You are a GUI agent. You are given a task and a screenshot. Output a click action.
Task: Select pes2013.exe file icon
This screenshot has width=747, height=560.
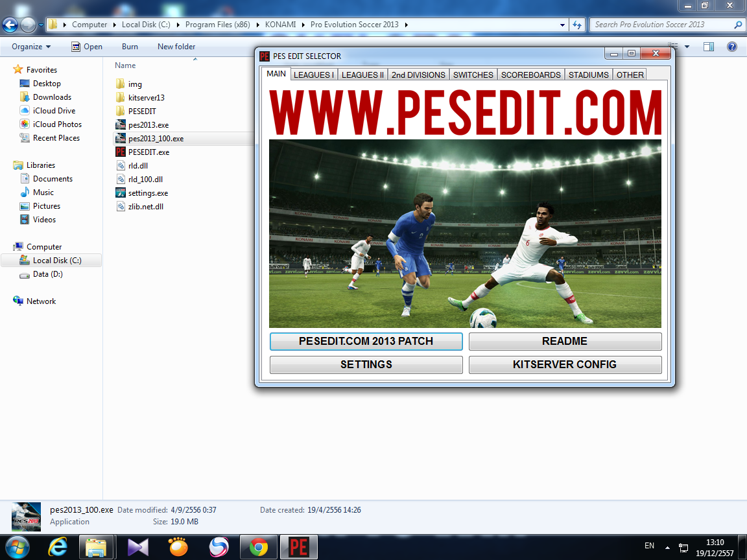(120, 124)
